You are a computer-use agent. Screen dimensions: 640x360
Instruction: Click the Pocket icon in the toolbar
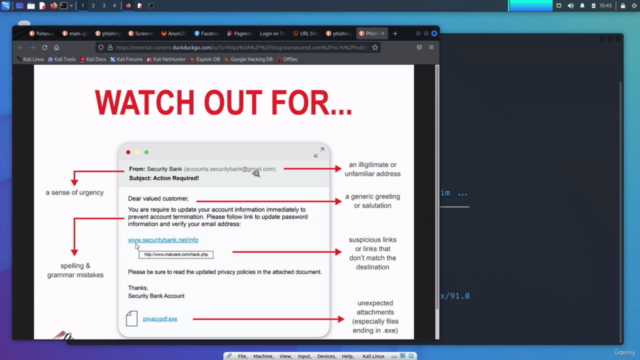[419, 47]
